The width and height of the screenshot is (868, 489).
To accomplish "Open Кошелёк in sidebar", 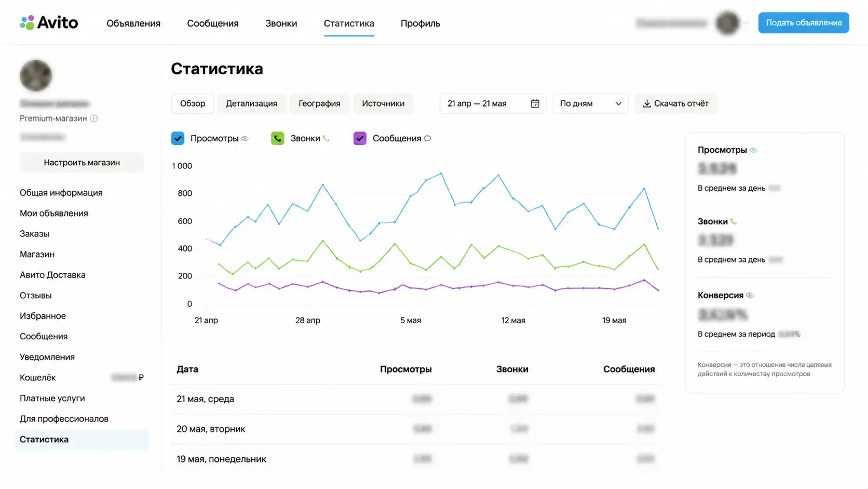I will (x=37, y=378).
